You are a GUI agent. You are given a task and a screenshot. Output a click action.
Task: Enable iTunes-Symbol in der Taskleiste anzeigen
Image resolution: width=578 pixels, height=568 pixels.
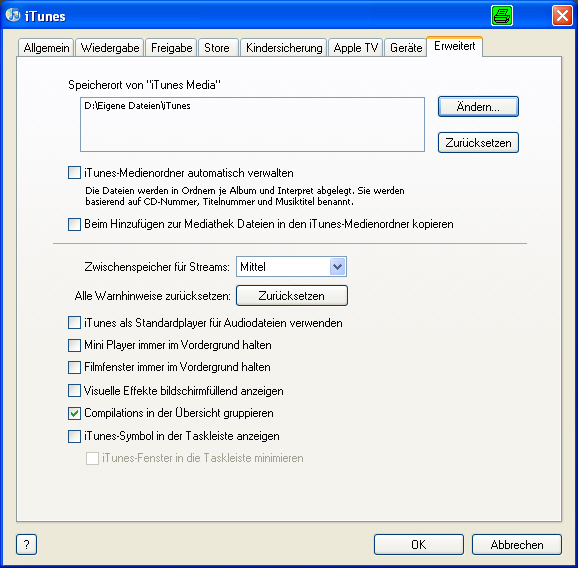(74, 436)
